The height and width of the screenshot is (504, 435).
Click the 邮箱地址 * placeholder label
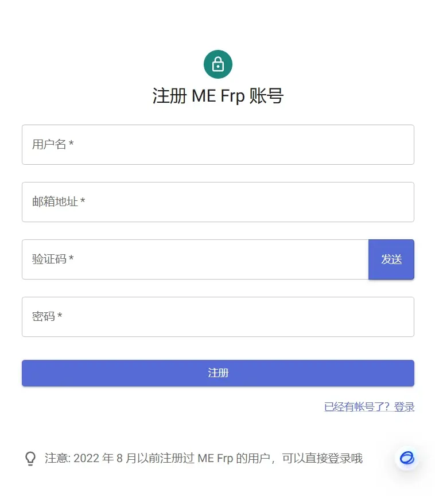pos(59,202)
